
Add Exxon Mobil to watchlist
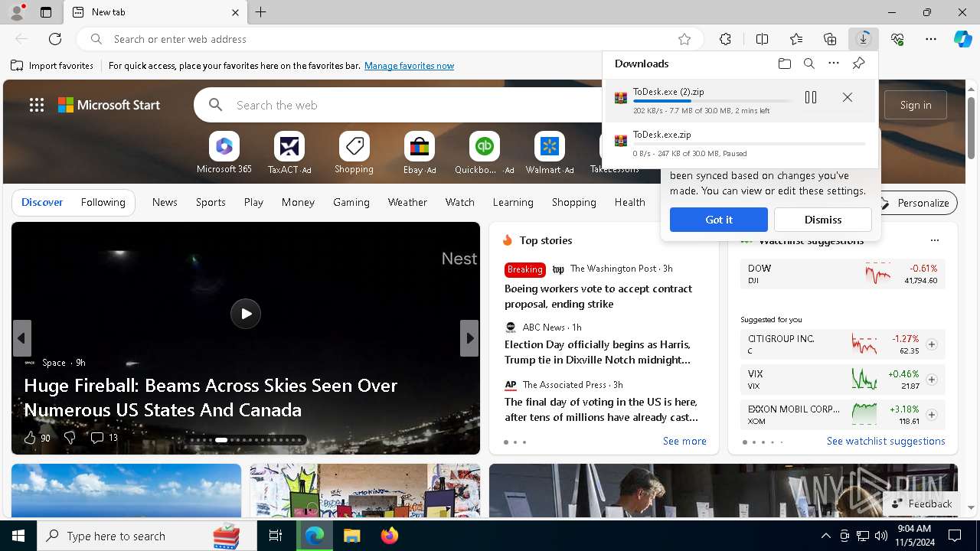[x=932, y=415]
